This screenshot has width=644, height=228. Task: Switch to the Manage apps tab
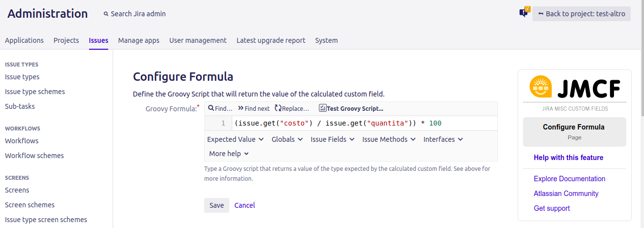[139, 40]
